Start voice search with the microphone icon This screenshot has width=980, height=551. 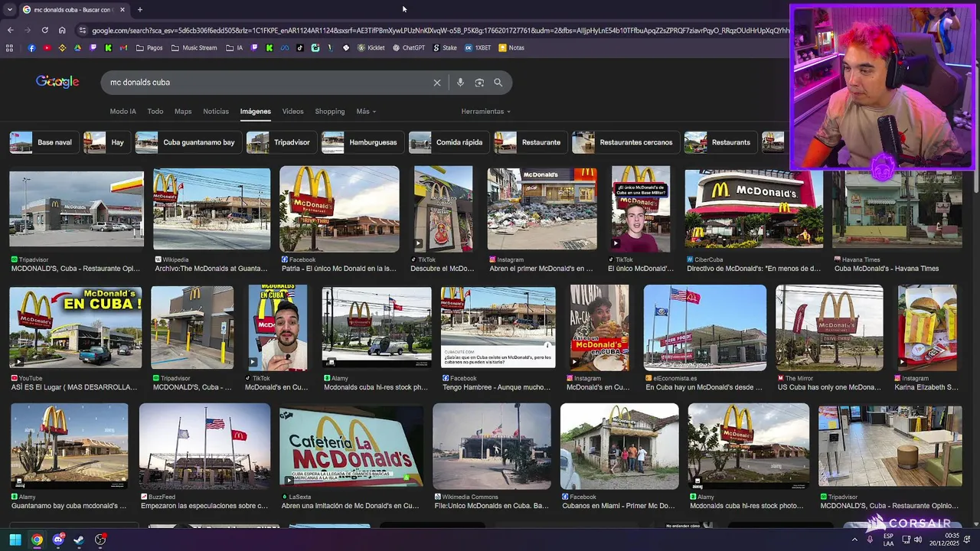tap(460, 83)
